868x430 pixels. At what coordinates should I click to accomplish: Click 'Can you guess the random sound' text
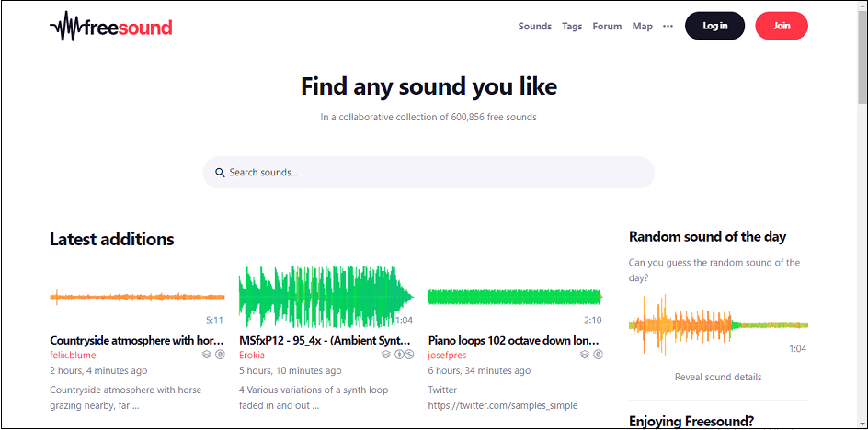click(x=714, y=270)
